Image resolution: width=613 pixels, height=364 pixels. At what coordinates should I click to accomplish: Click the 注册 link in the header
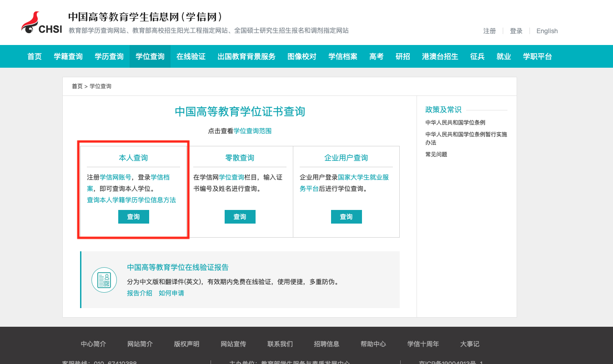pos(489,31)
